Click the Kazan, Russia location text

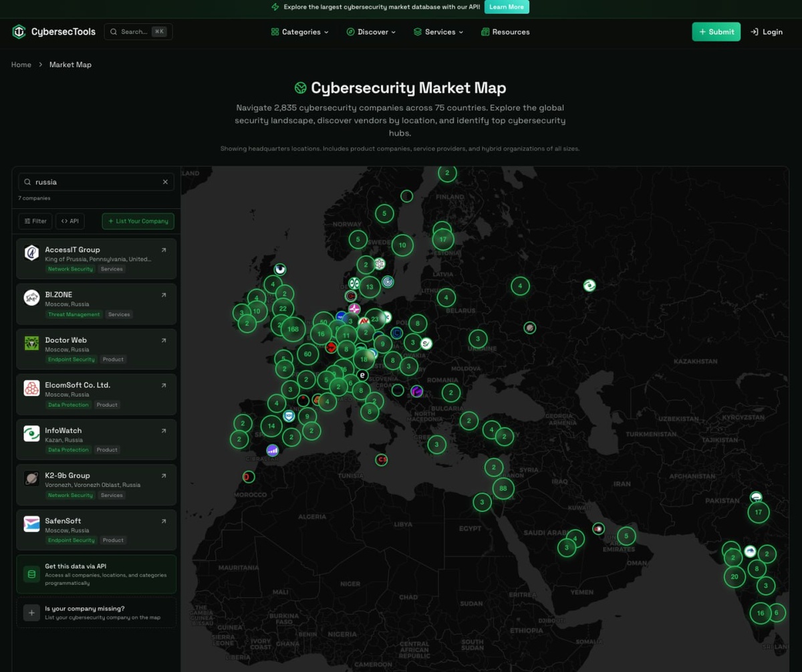coord(64,440)
